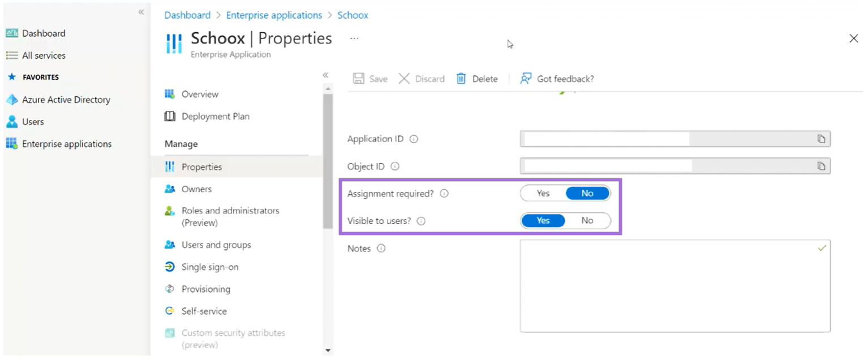Open the Properties menu item

237,167
